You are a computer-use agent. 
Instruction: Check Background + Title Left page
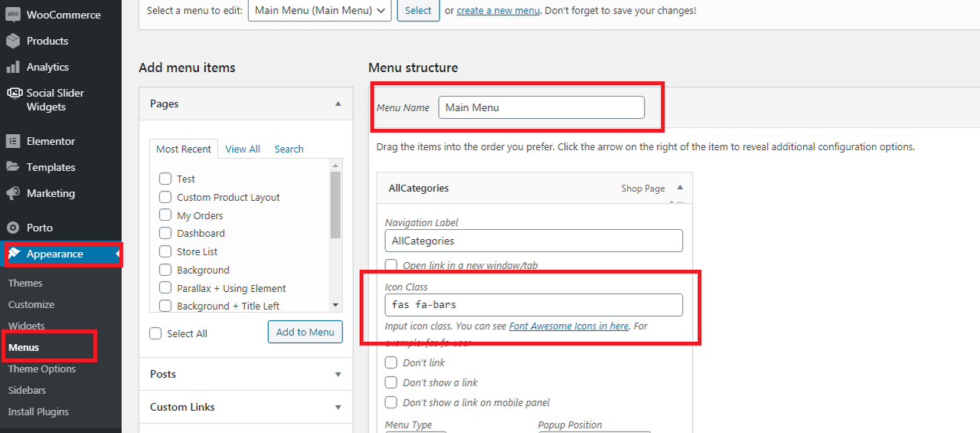pyautogui.click(x=165, y=306)
